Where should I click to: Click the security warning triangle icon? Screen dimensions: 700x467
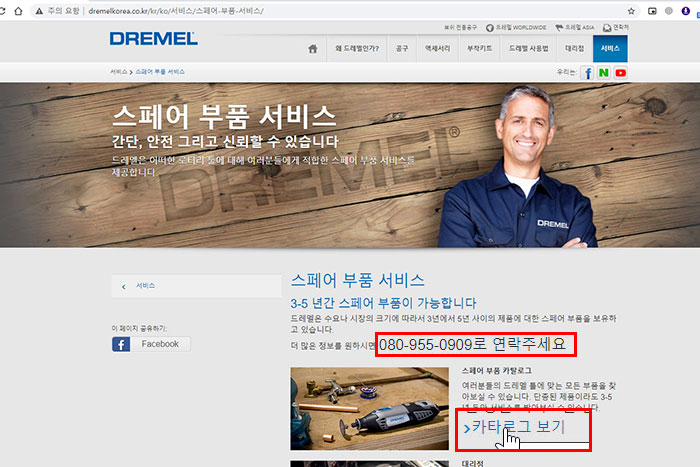coord(39,11)
